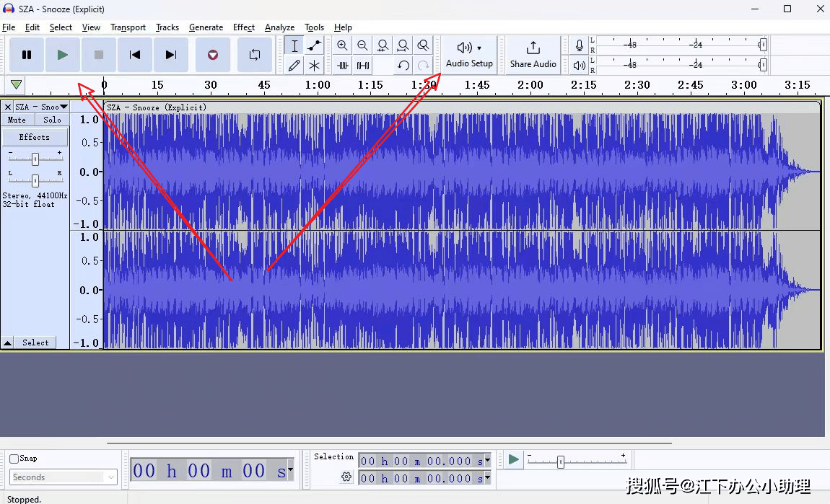Toggle the Loop button
Image resolution: width=830 pixels, height=504 pixels.
tap(255, 55)
